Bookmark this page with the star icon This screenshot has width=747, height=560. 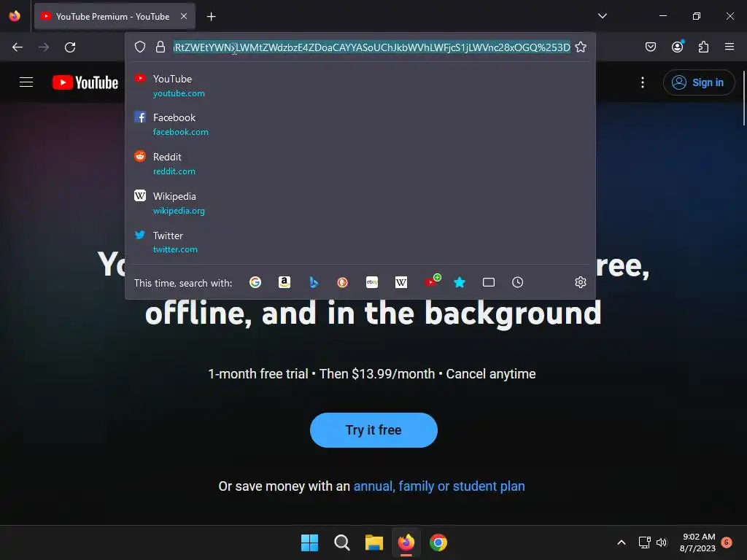581,47
